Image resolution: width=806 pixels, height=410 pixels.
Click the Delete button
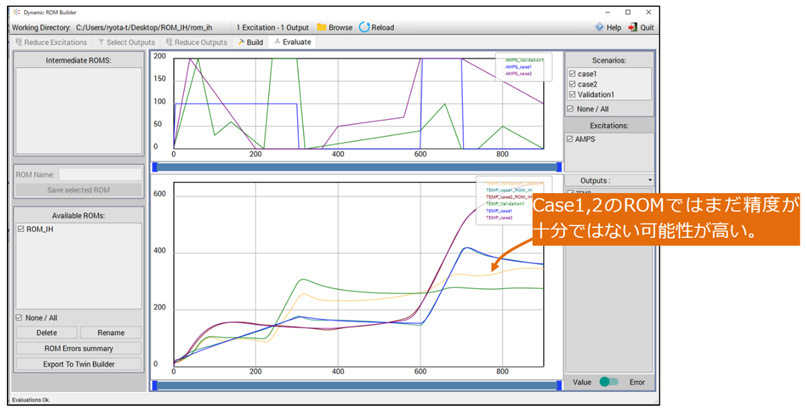46,332
